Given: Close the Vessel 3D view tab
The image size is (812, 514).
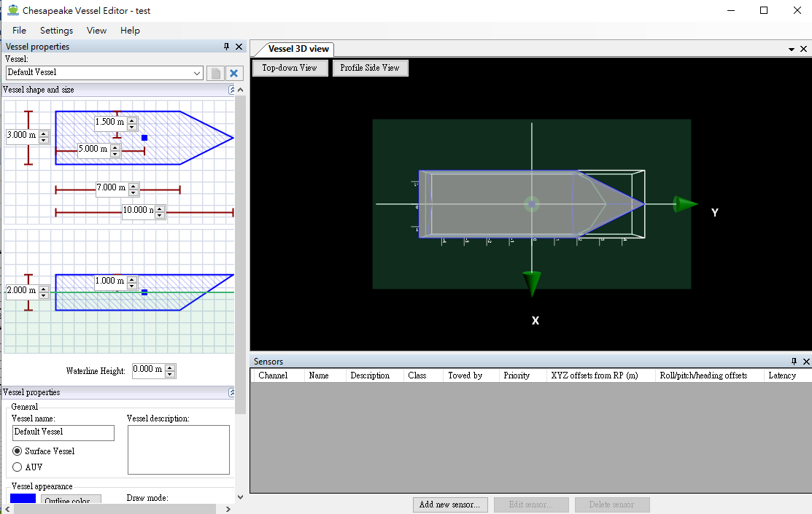Looking at the screenshot, I should point(803,49).
